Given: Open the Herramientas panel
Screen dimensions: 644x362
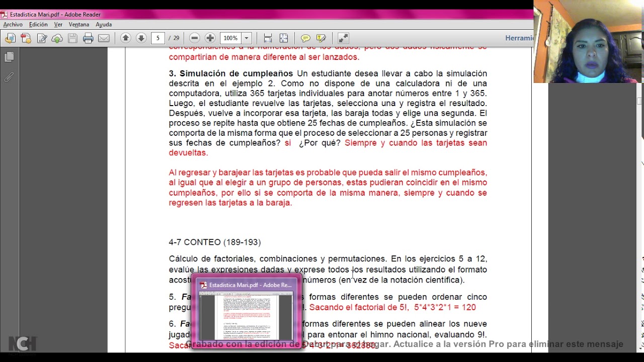Looking at the screenshot, I should click(x=519, y=38).
